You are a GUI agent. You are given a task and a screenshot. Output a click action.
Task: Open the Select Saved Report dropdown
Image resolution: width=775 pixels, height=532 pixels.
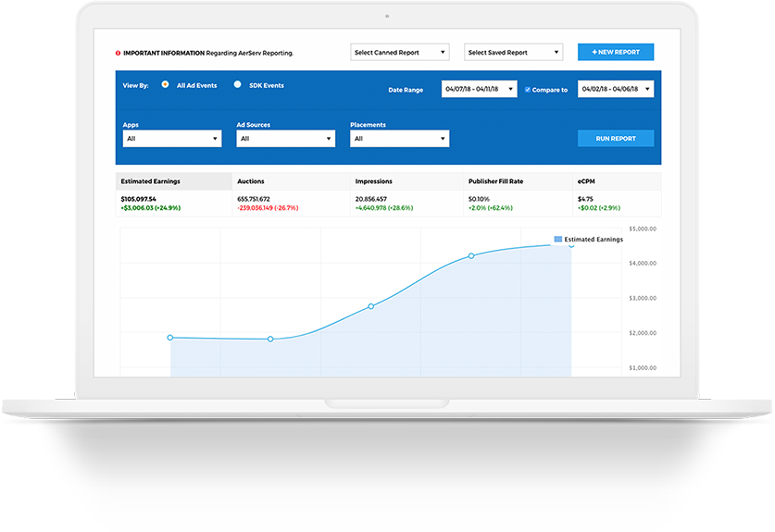[513, 53]
